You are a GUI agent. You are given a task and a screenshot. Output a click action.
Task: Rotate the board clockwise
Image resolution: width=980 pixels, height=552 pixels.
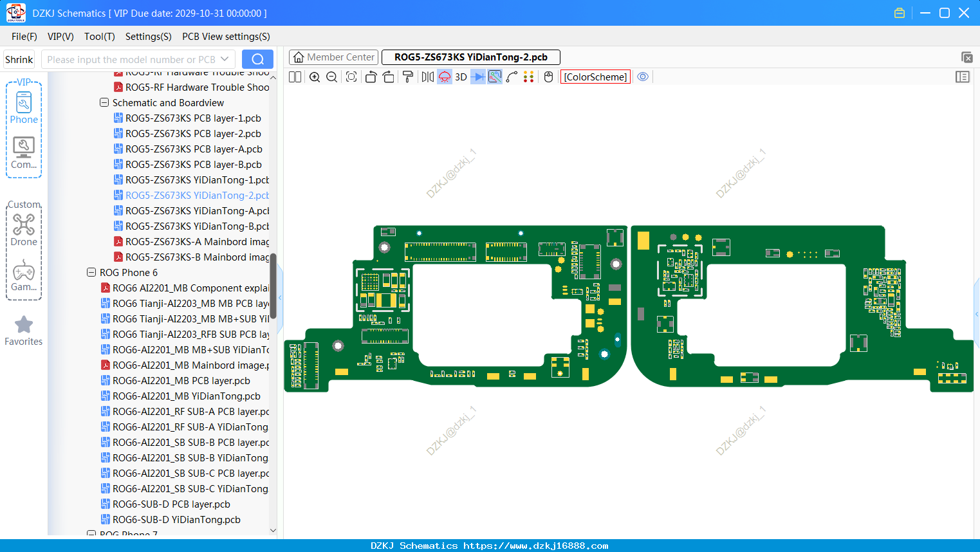click(389, 77)
